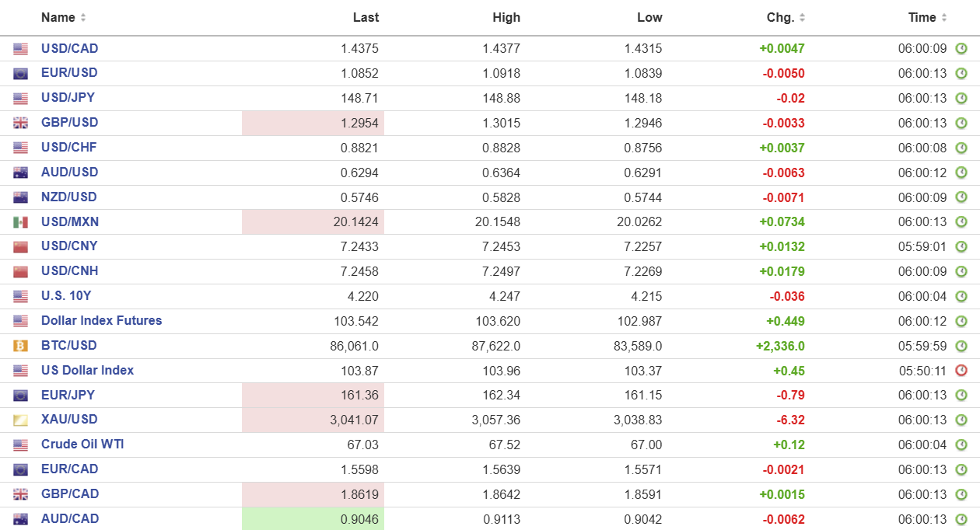Screen dimensions: 980x530
Task: Click the Mexican flag next to USD/MXN
Action: 20,222
